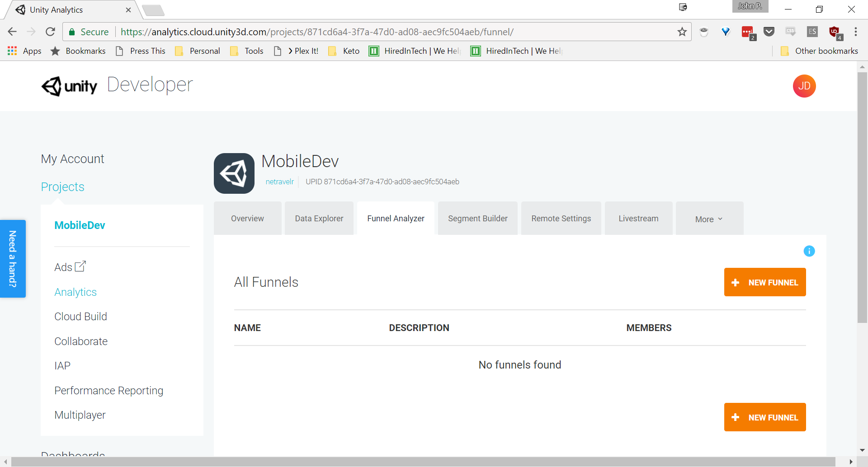Open the Livestream tab
The width and height of the screenshot is (868, 467).
tap(638, 219)
